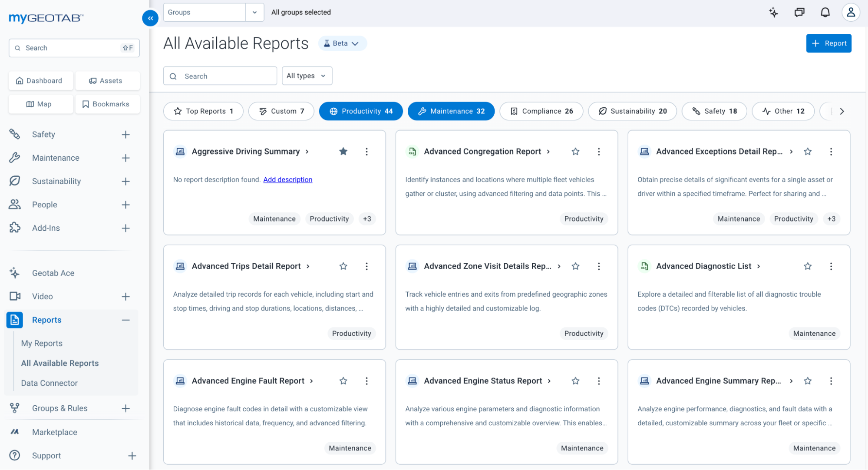Image resolution: width=868 pixels, height=470 pixels.
Task: Open the user profile icon
Action: (x=851, y=12)
